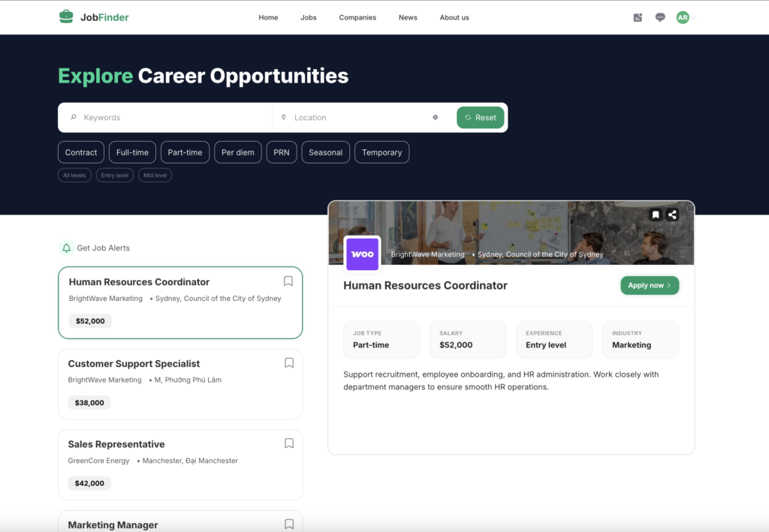Click the share icon on job banner
The height and width of the screenshot is (532, 769).
pos(672,215)
